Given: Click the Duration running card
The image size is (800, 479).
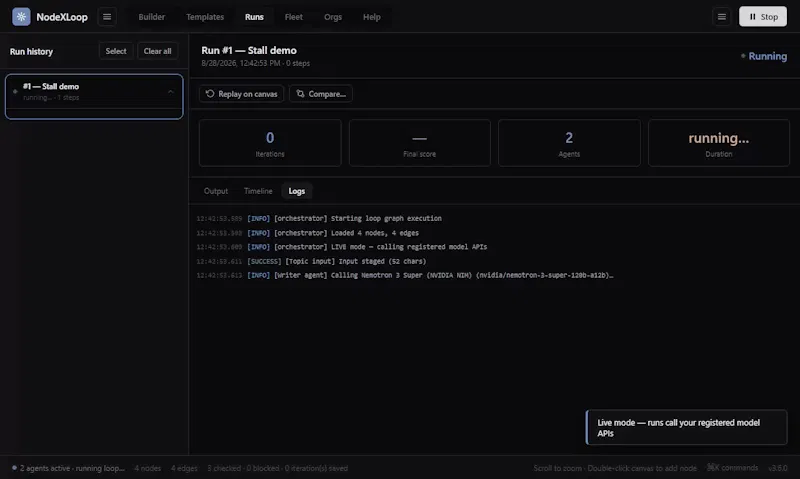Looking at the screenshot, I should coord(718,143).
